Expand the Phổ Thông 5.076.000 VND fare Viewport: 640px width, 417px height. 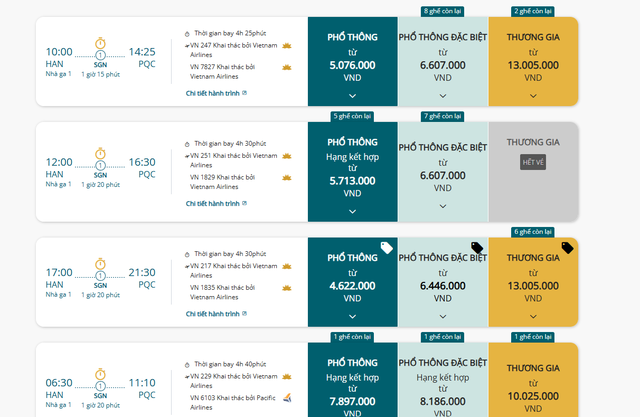pyautogui.click(x=352, y=96)
